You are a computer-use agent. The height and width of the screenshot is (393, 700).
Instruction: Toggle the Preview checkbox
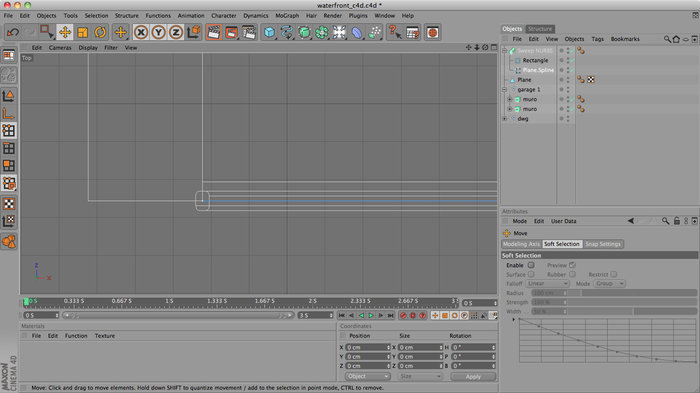pos(572,265)
